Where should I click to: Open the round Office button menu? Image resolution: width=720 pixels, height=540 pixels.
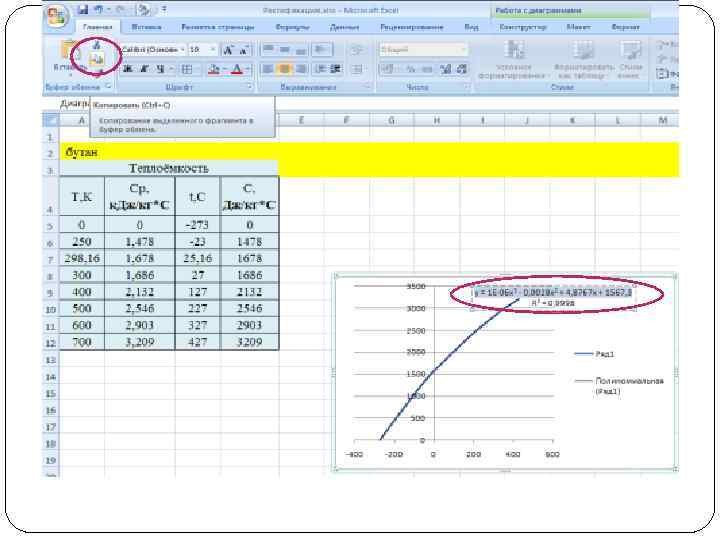click(57, 16)
